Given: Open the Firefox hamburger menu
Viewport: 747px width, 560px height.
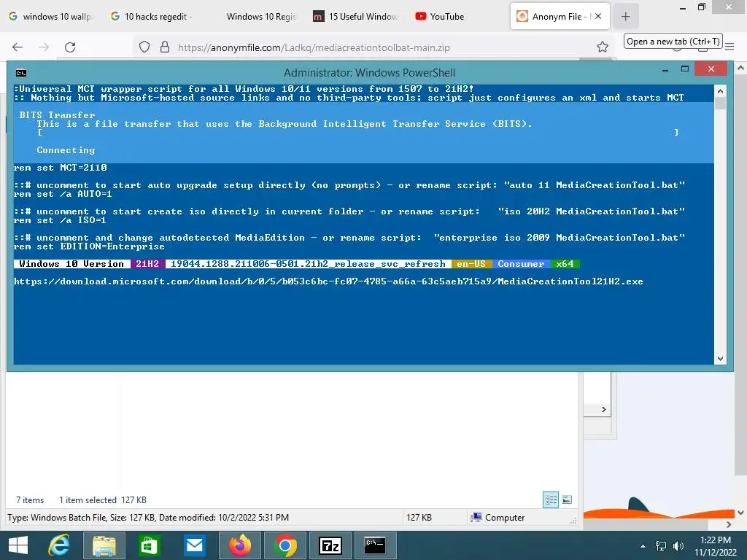Looking at the screenshot, I should [729, 47].
